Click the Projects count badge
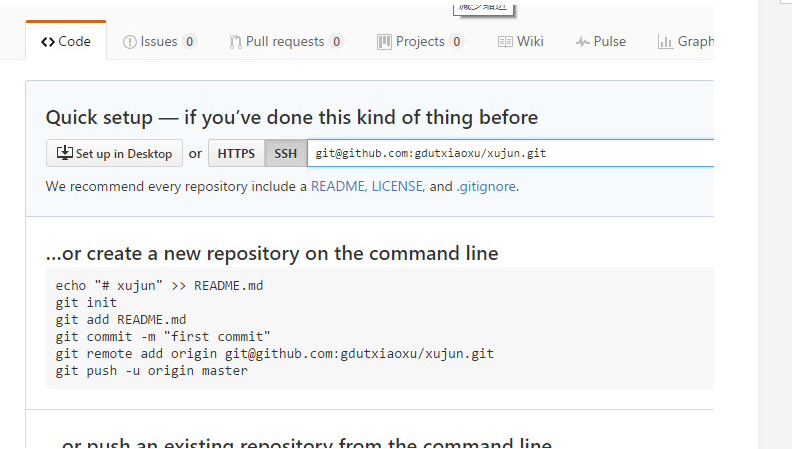The width and height of the screenshot is (792, 449). point(456,42)
